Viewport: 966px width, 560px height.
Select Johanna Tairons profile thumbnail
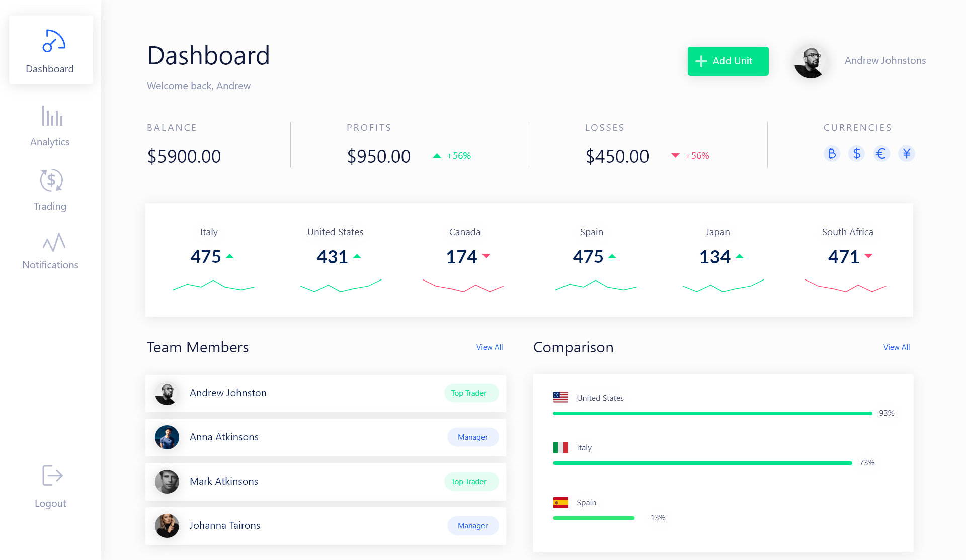(x=167, y=525)
